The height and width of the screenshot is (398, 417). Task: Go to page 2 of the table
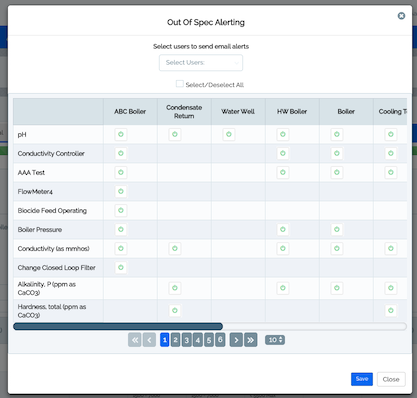(x=175, y=340)
